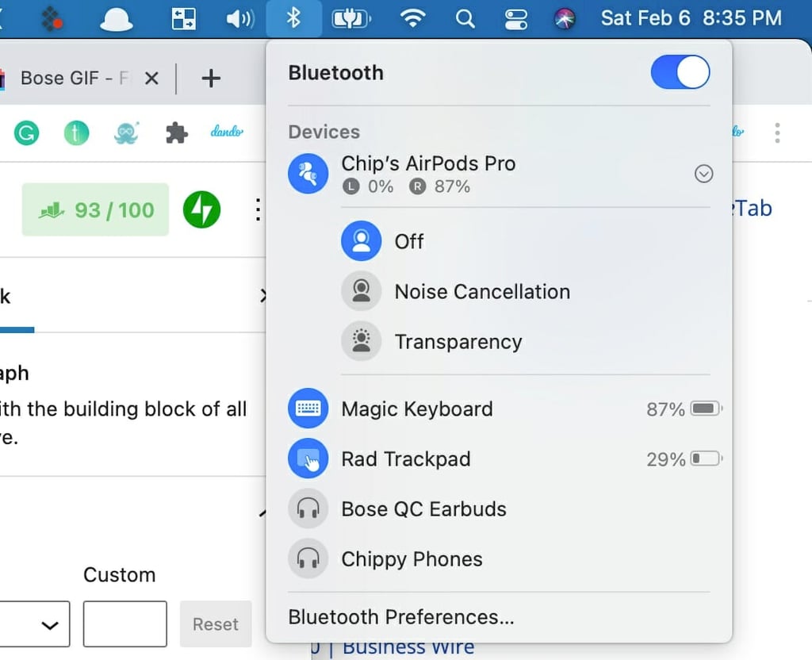Click the volume icon in menu bar
The width and height of the screenshot is (812, 660).
pyautogui.click(x=239, y=19)
